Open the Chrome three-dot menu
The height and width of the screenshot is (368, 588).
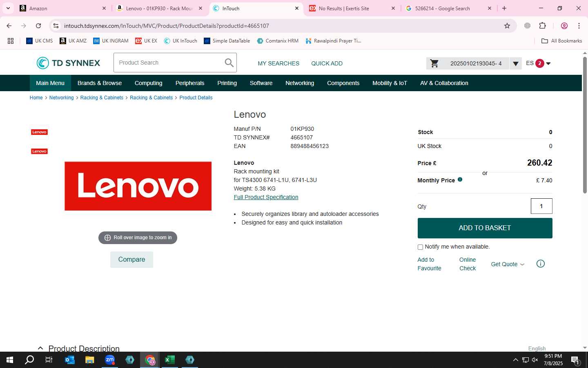(x=579, y=26)
